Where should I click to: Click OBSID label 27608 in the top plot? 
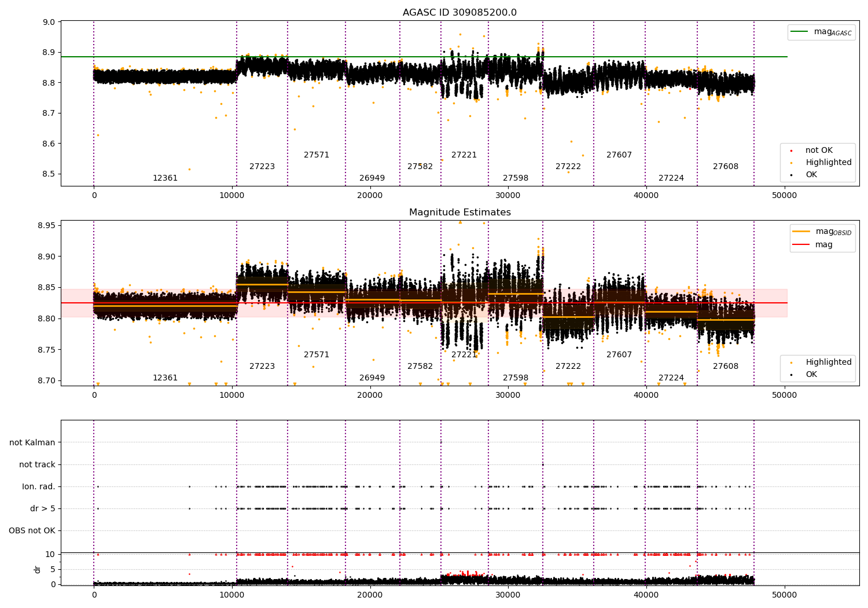pyautogui.click(x=726, y=167)
